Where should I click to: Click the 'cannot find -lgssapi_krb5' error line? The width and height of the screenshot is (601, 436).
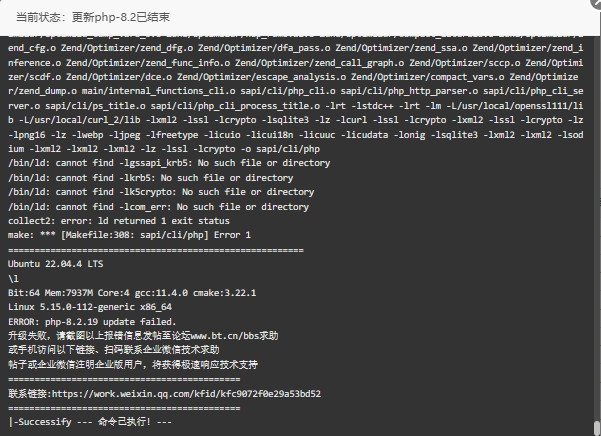pyautogui.click(x=169, y=163)
